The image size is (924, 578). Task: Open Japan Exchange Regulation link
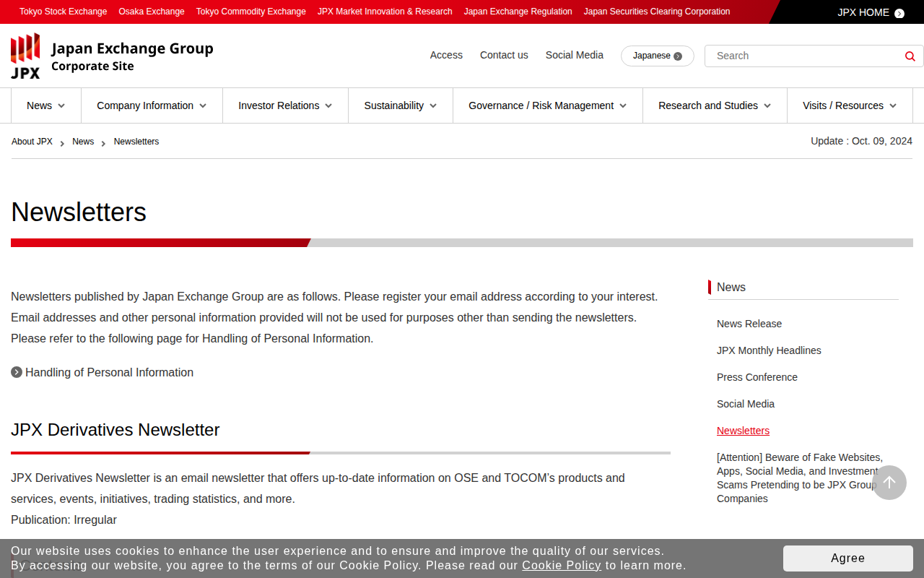click(x=518, y=12)
